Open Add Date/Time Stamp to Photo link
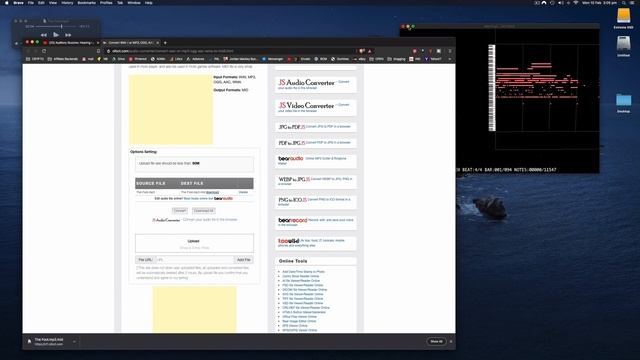 (x=303, y=271)
